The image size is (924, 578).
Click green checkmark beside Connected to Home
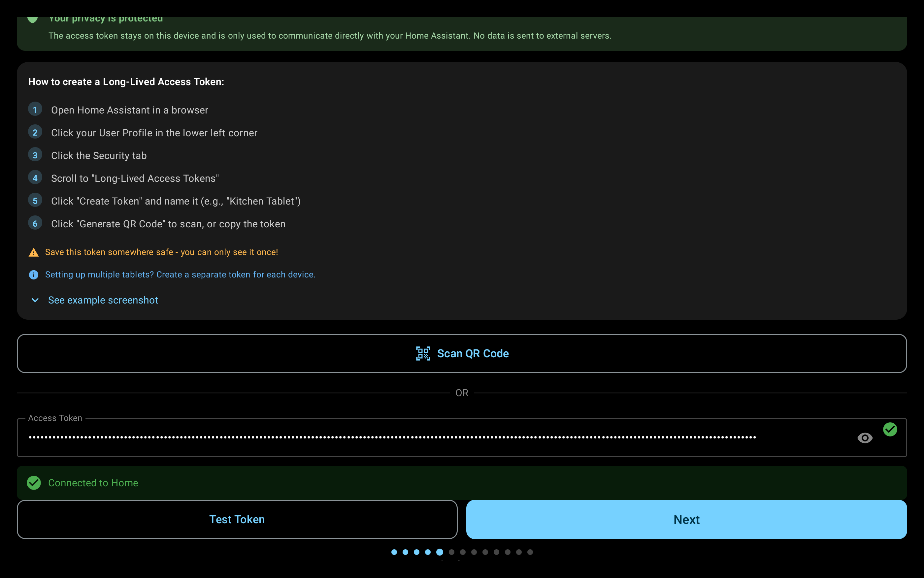pyautogui.click(x=34, y=483)
